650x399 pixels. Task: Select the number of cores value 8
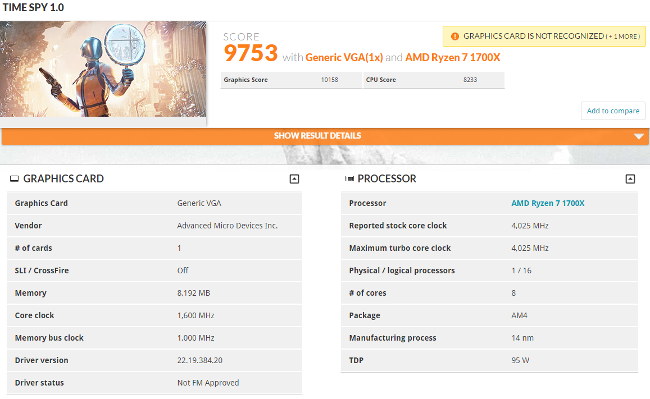point(514,293)
